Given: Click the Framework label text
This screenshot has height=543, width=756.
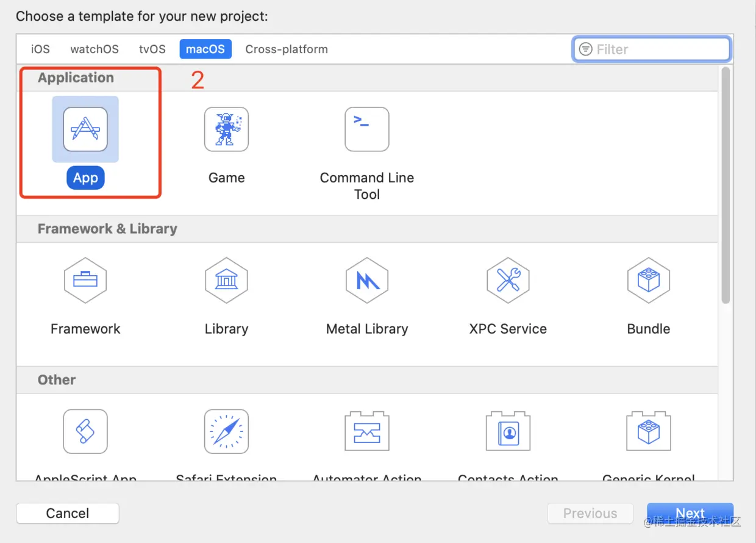Looking at the screenshot, I should (85, 329).
